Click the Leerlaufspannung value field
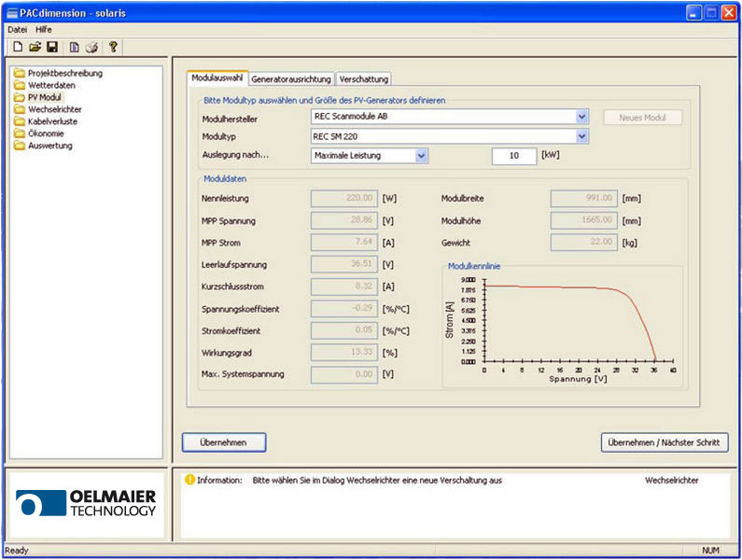The height and width of the screenshot is (560, 742). tap(344, 264)
